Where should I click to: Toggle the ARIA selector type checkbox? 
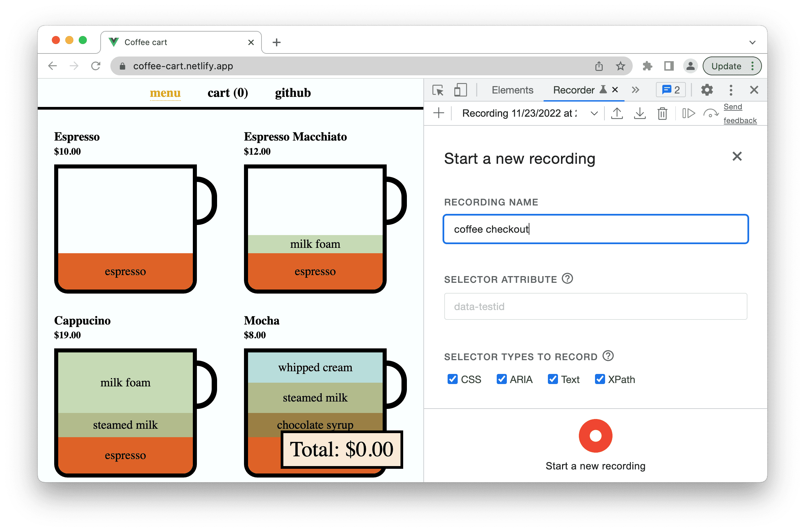[501, 377]
